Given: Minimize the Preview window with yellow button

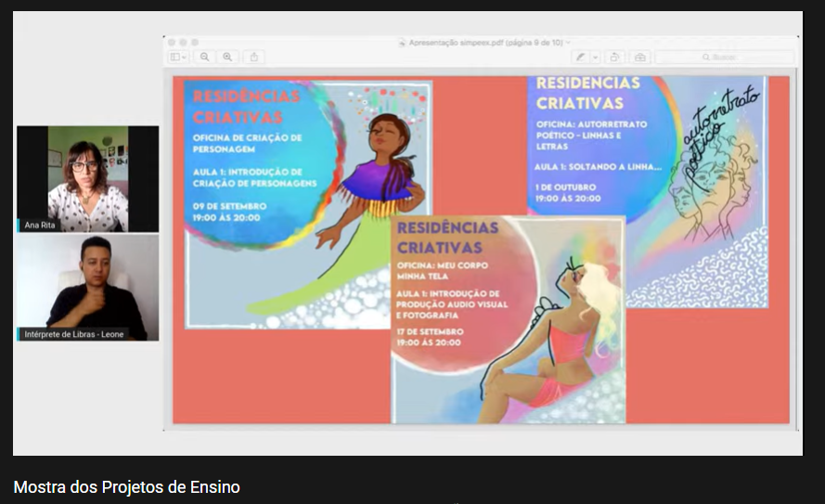Looking at the screenshot, I should [183, 43].
